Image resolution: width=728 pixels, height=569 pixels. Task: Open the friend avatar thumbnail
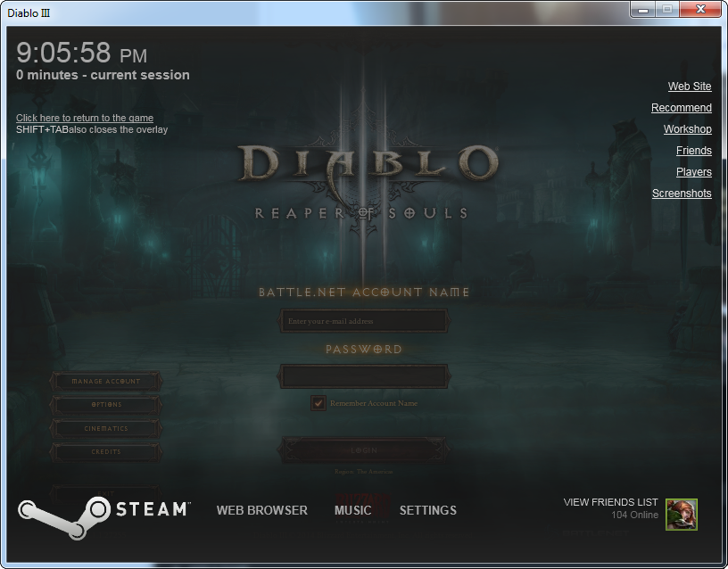681,515
